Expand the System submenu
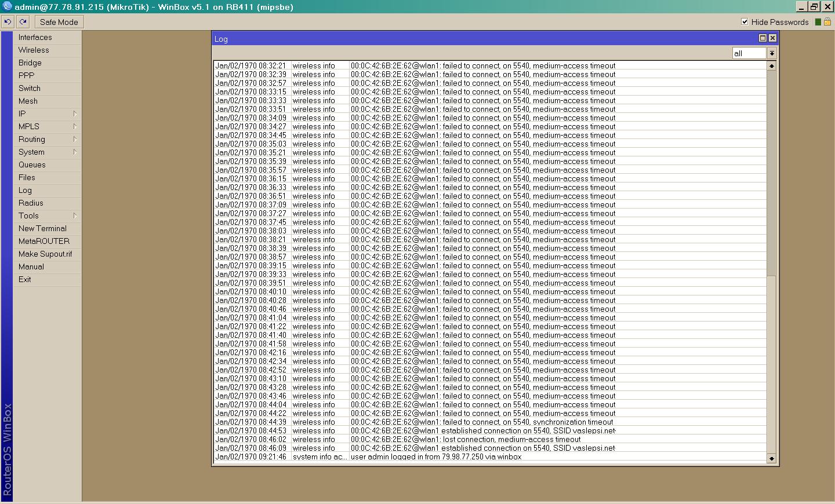The height and width of the screenshot is (504, 835). (x=46, y=152)
